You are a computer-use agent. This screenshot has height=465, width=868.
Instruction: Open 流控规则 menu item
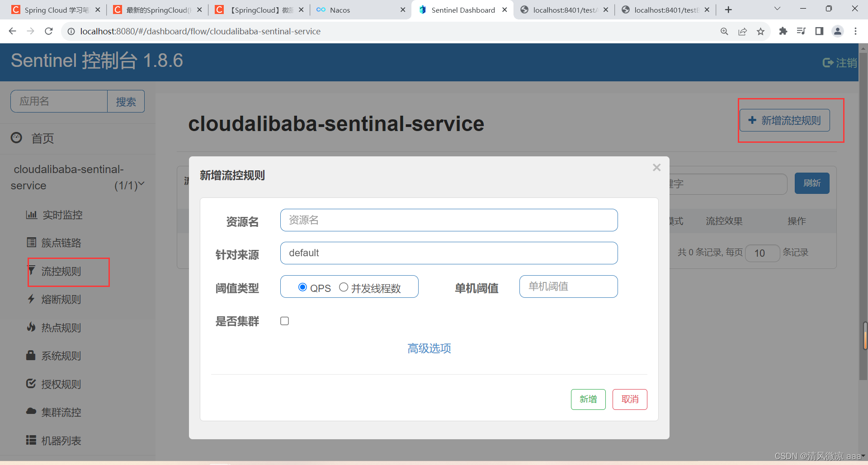click(61, 271)
